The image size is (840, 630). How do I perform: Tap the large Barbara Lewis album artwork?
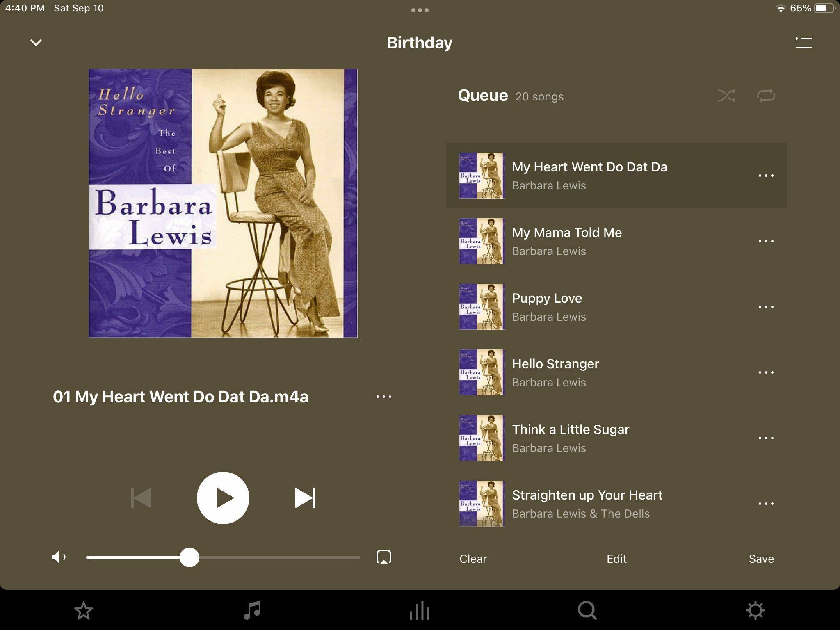223,203
